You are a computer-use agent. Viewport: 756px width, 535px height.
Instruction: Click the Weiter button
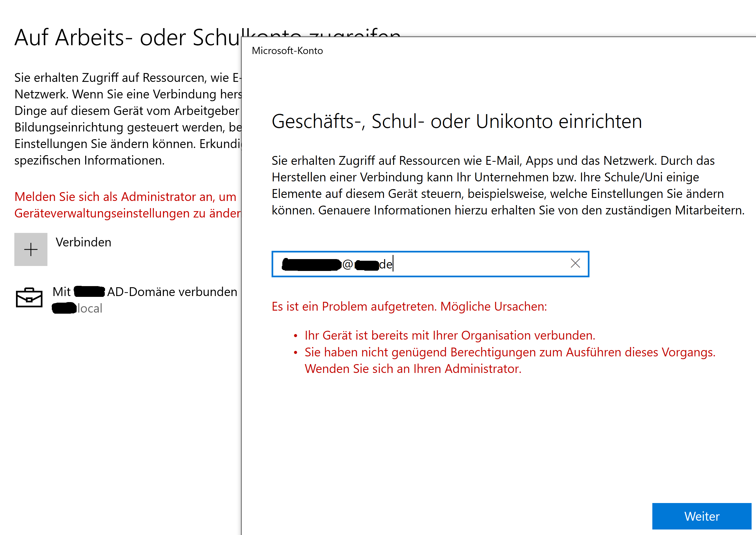click(x=702, y=516)
